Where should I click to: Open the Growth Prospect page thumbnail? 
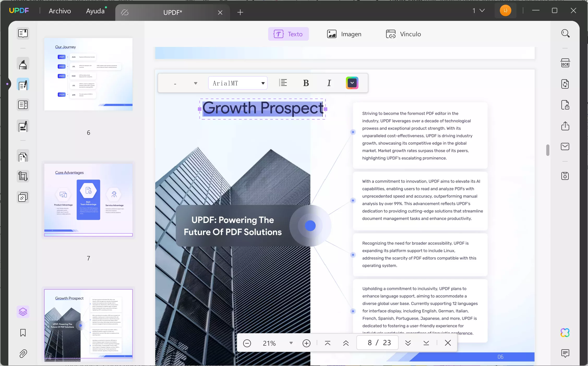tap(88, 325)
